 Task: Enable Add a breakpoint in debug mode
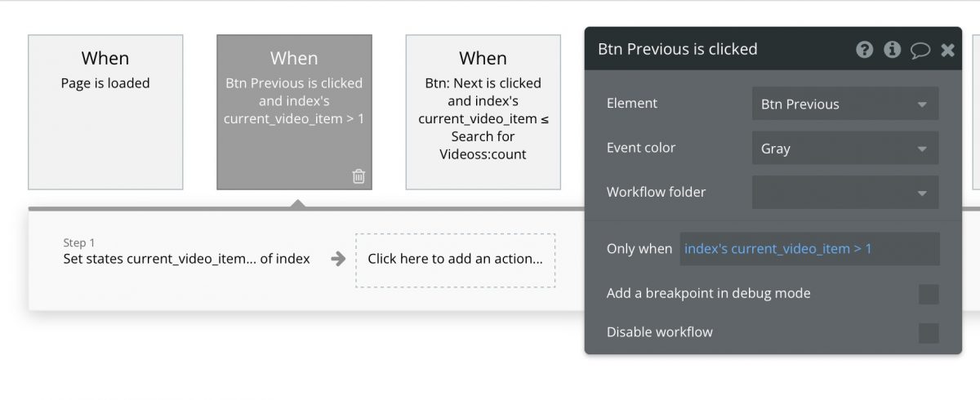coord(929,294)
